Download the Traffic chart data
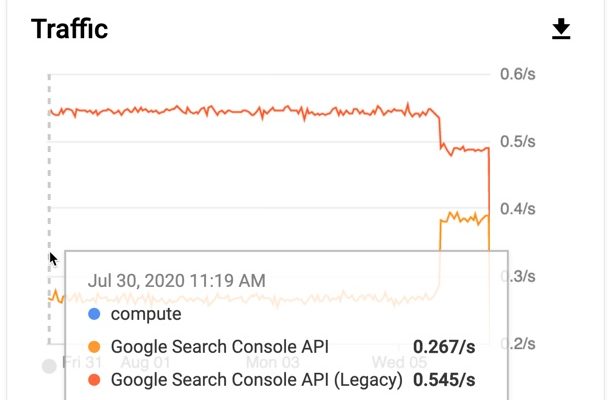The width and height of the screenshot is (609, 400). tap(561, 30)
